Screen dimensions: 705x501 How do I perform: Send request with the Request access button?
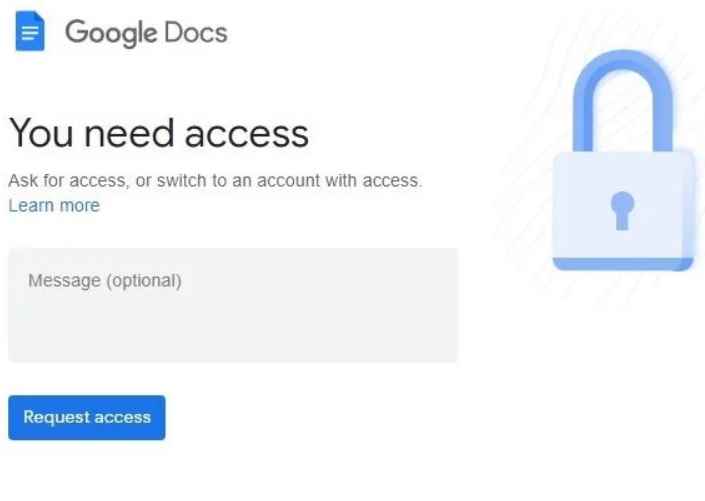(87, 417)
